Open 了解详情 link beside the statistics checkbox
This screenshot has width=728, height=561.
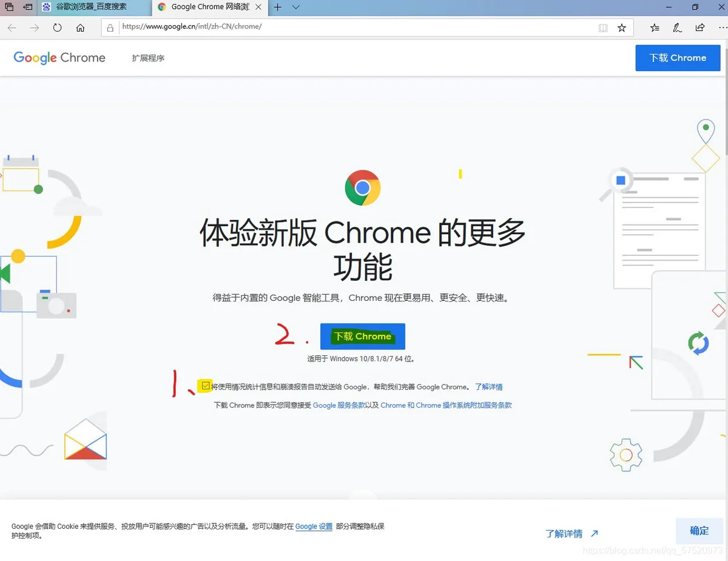point(489,387)
